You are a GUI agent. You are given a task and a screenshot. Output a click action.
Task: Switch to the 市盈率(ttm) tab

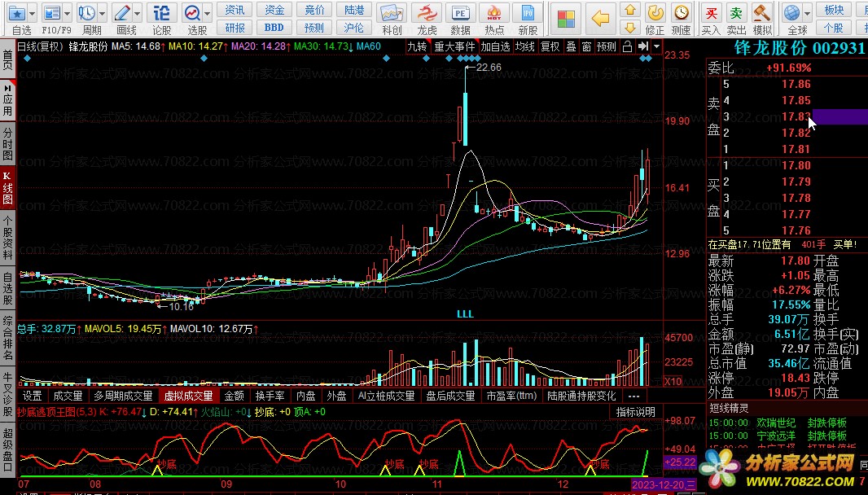511,396
